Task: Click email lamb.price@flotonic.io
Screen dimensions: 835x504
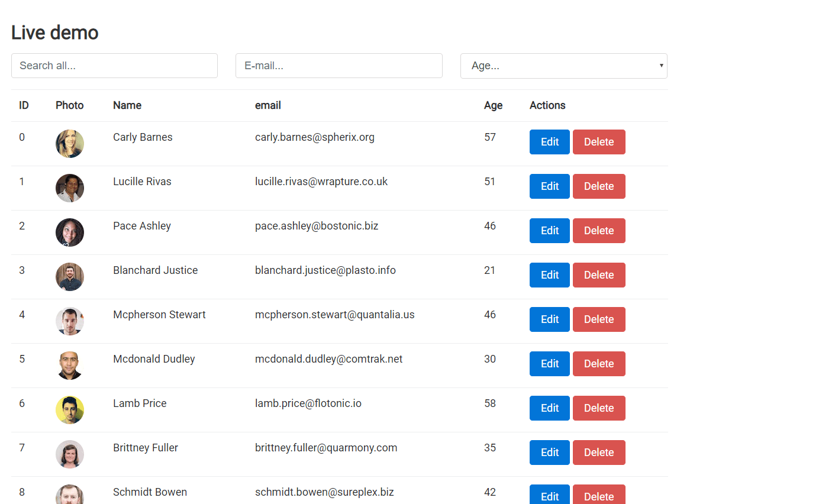Action: [x=308, y=403]
